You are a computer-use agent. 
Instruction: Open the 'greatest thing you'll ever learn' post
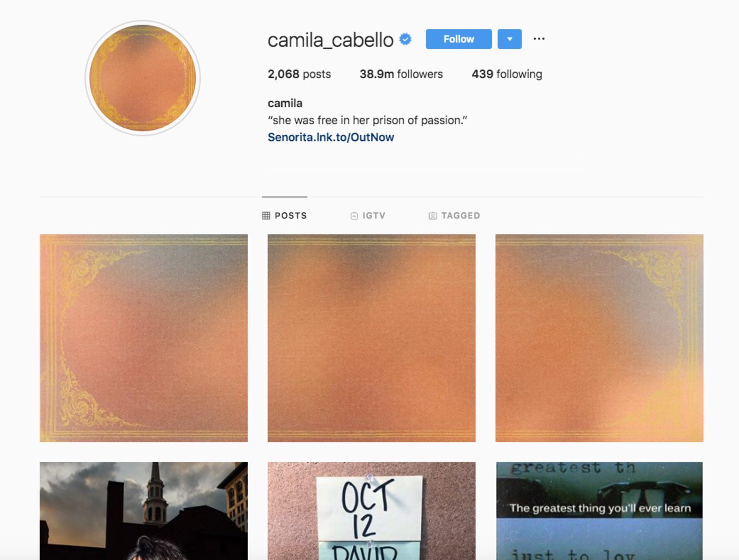click(x=599, y=511)
